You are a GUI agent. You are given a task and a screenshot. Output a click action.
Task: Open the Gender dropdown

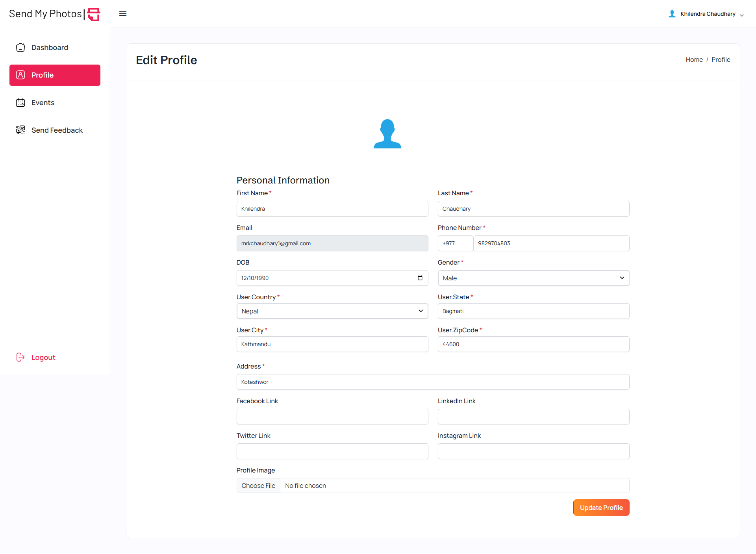[533, 278]
